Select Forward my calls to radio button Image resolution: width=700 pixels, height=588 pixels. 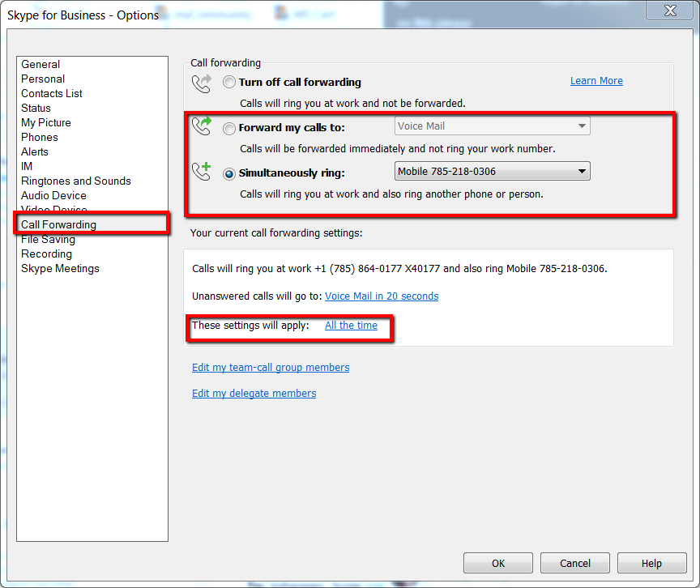229,129
